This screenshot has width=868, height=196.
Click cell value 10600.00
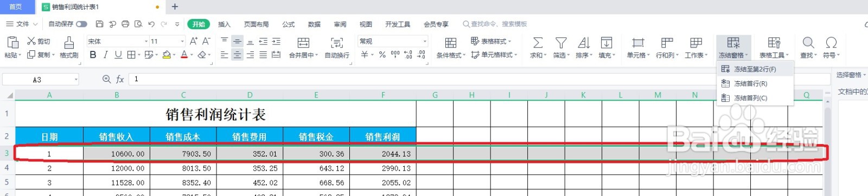(x=117, y=154)
